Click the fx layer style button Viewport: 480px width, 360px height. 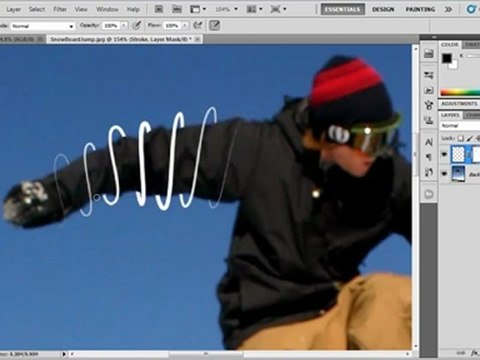pyautogui.click(x=474, y=353)
